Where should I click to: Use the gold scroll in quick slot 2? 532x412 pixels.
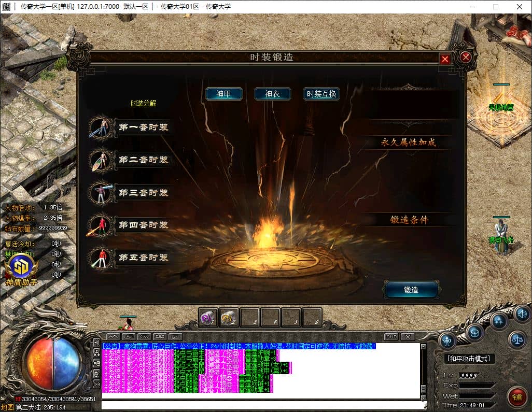click(x=229, y=318)
